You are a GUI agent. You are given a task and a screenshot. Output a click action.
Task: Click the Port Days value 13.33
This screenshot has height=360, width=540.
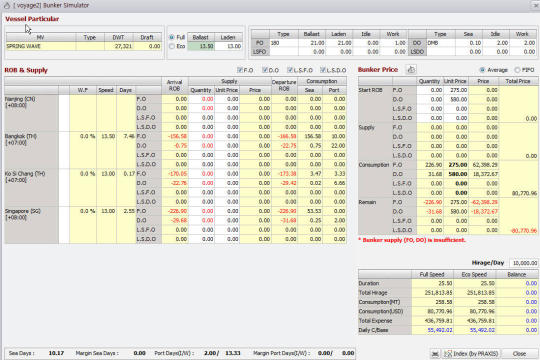232,353
